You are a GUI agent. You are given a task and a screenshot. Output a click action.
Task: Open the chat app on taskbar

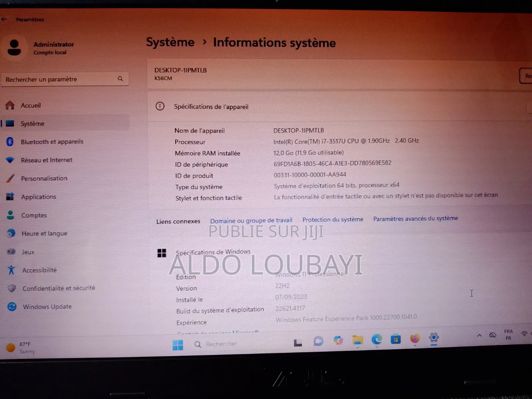click(x=318, y=341)
